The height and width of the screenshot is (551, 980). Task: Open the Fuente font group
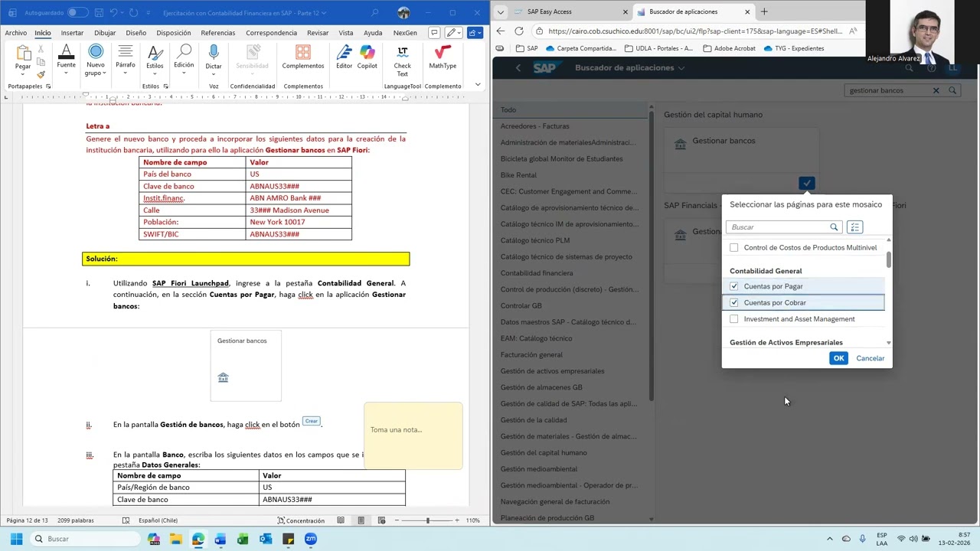[x=67, y=58]
